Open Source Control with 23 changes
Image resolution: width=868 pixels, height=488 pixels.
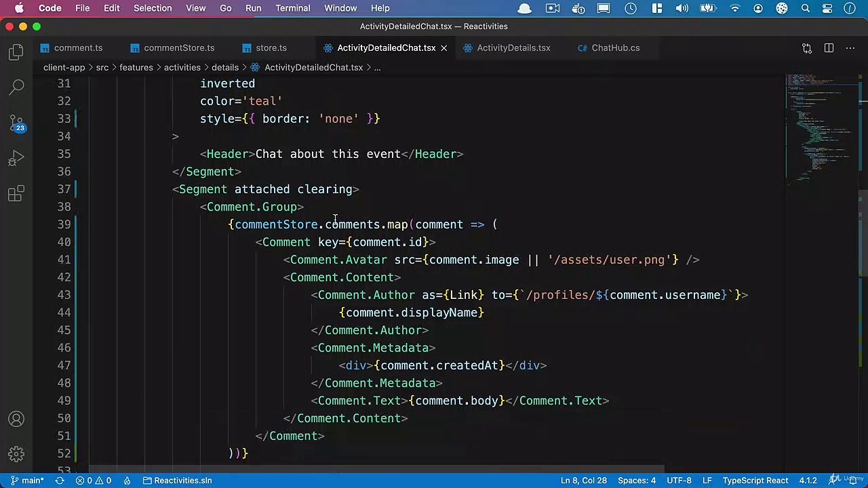tap(16, 123)
